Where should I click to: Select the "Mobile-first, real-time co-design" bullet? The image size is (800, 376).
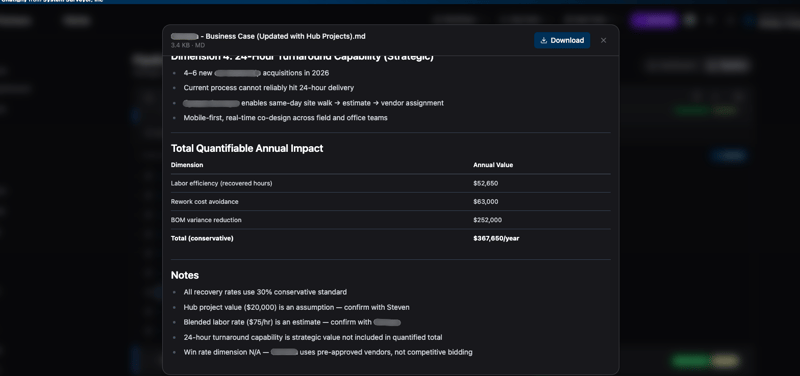[286, 118]
